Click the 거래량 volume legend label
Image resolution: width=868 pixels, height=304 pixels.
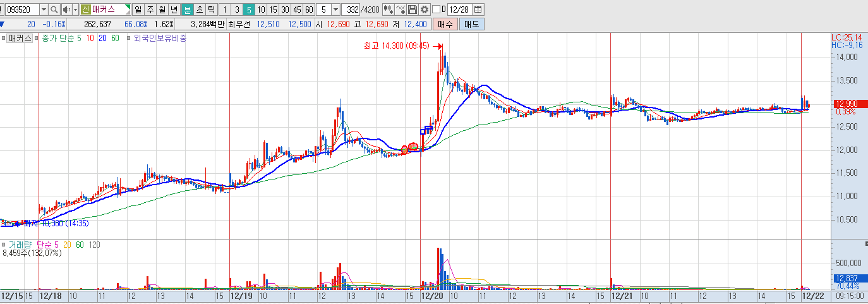click(x=20, y=245)
